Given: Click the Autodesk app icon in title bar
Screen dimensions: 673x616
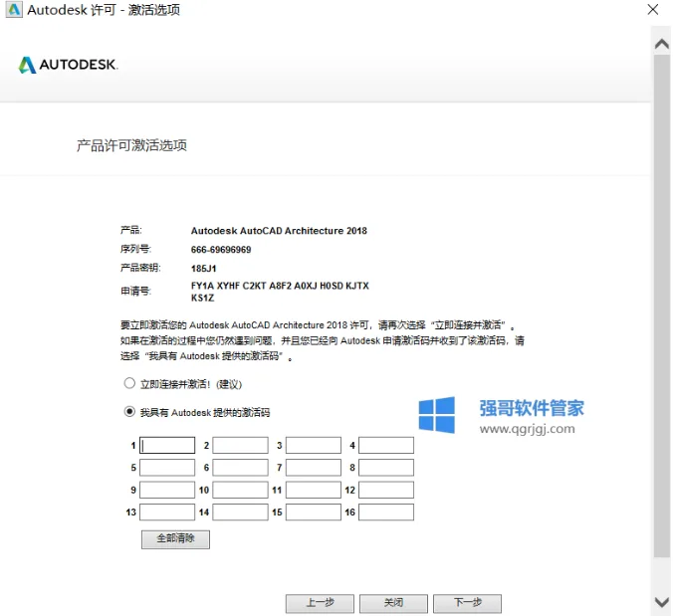Looking at the screenshot, I should 14,9.
